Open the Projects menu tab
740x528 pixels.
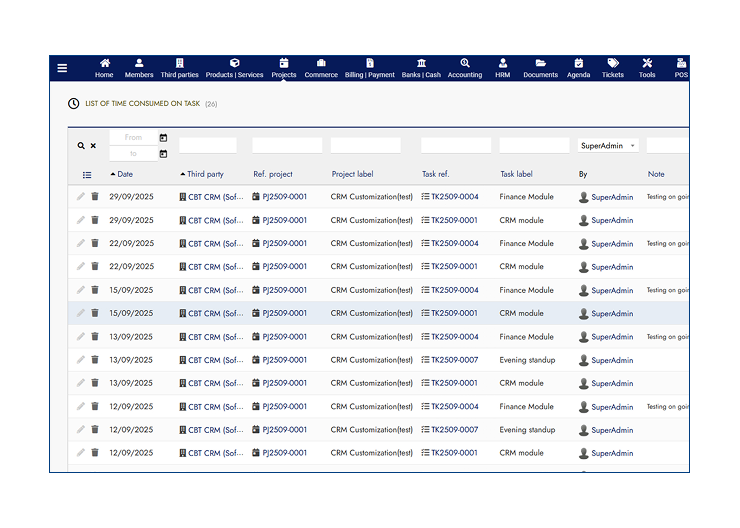pyautogui.click(x=284, y=68)
